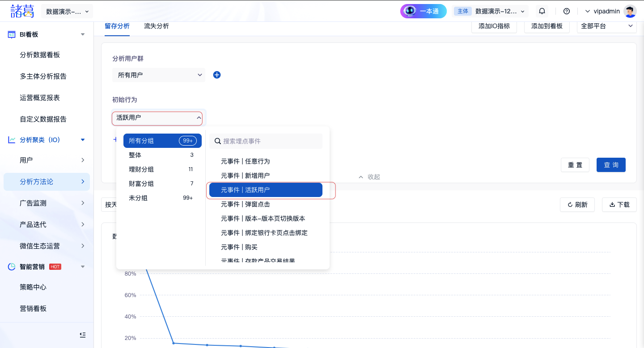
Task: Open the 全部平台 platform dropdown
Action: [x=606, y=26]
